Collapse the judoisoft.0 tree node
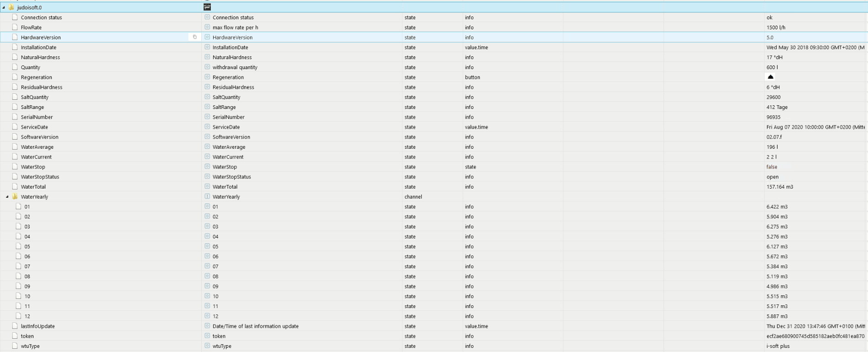The width and height of the screenshot is (868, 352). [4, 7]
